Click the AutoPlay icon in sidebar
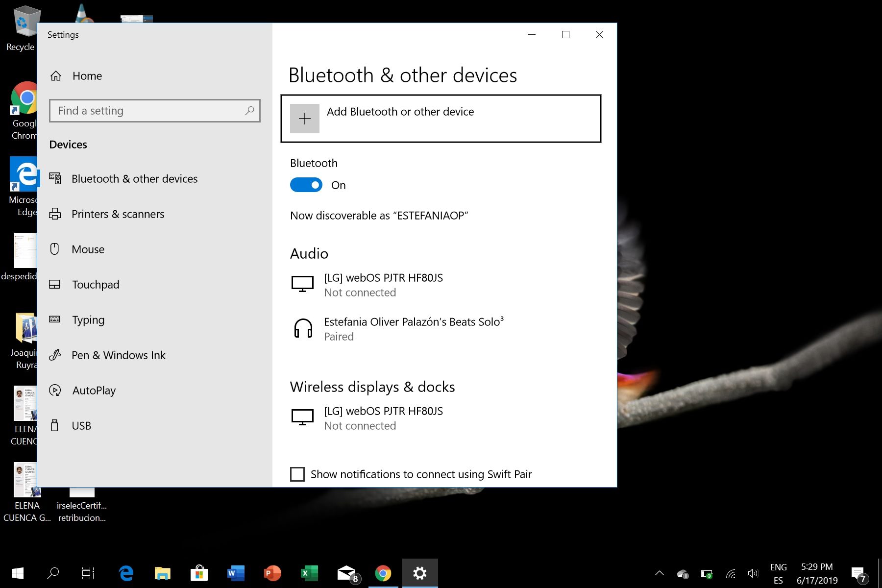The height and width of the screenshot is (588, 882). click(55, 391)
